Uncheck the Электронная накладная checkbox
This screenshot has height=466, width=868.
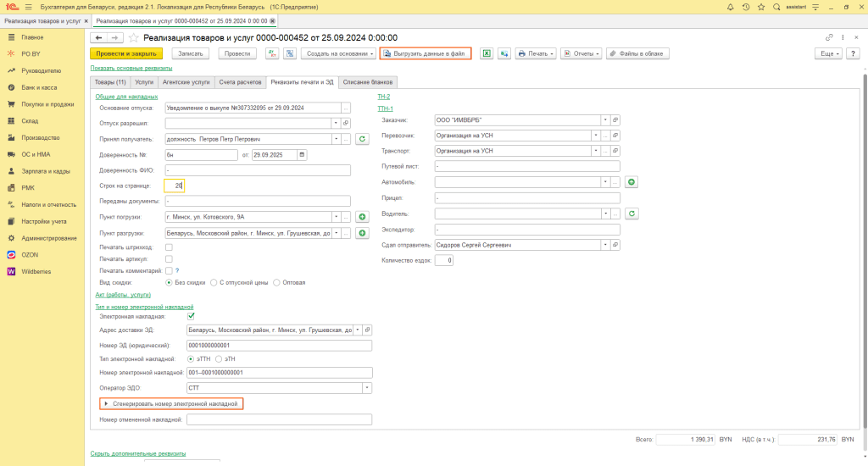191,316
